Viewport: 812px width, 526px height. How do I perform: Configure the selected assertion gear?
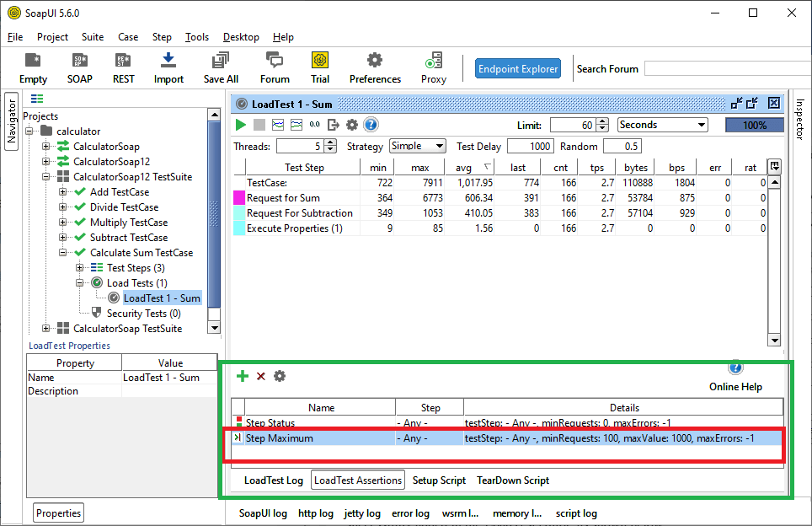280,376
